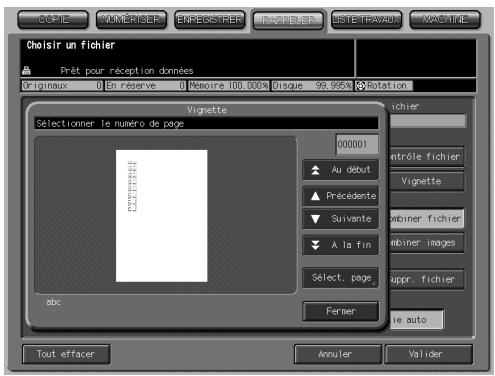Open Contrôle fichier behind the dialog
This screenshot has width=495, height=376.
(426, 157)
